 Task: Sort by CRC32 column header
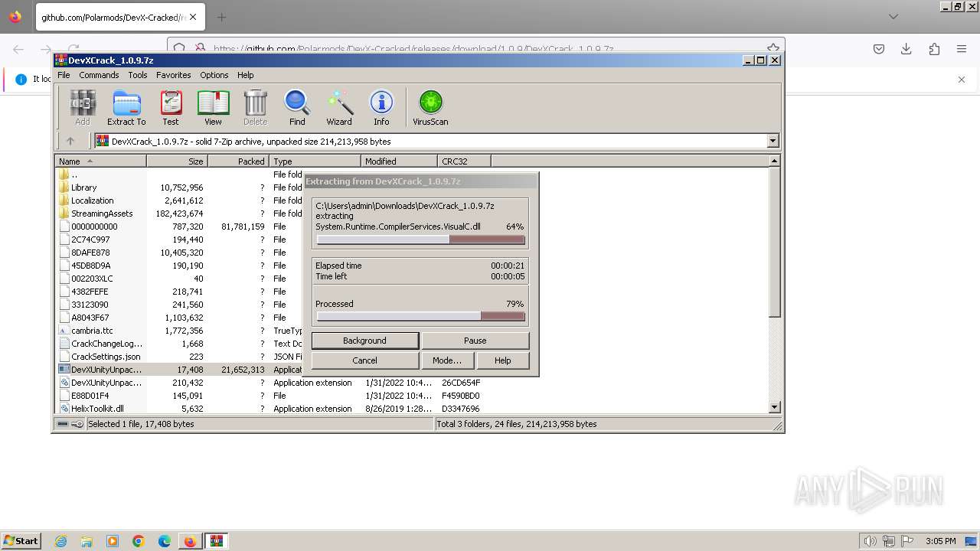point(464,161)
